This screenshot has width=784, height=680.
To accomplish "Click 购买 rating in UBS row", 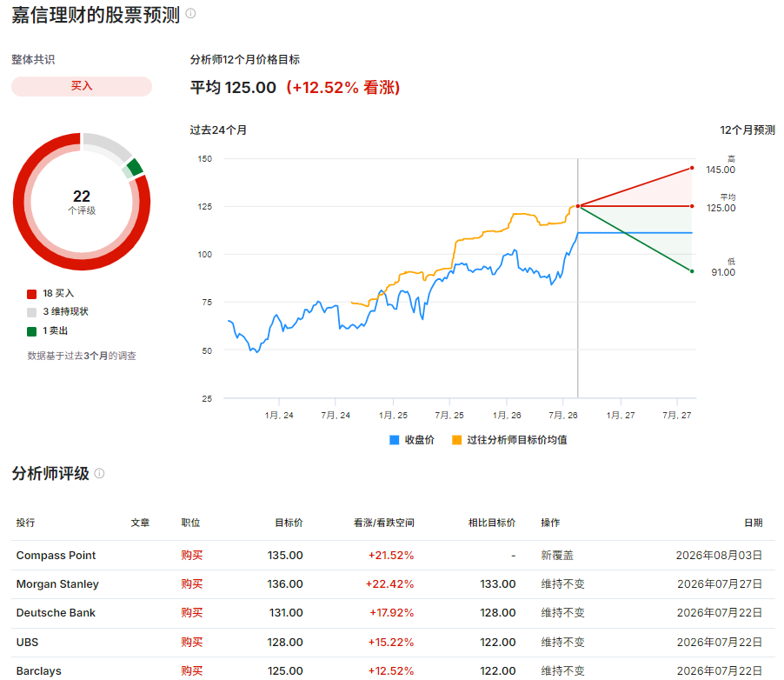I will (192, 642).
